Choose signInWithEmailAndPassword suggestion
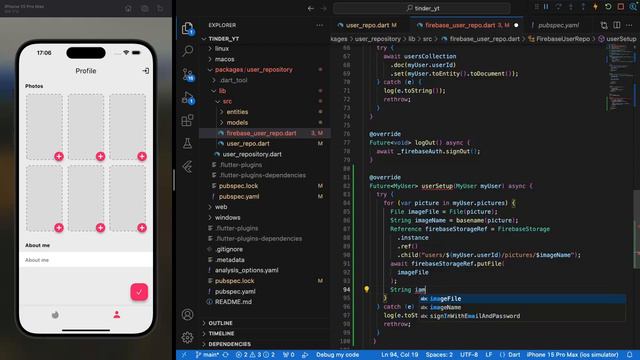 pos(522,316)
